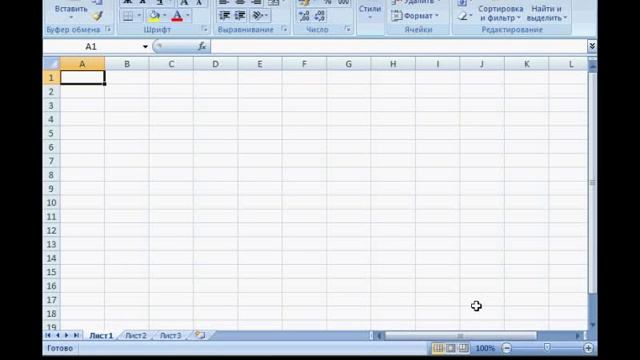Open Буфер обмена dialog launcher
The width and height of the screenshot is (640, 360).
tap(108, 29)
